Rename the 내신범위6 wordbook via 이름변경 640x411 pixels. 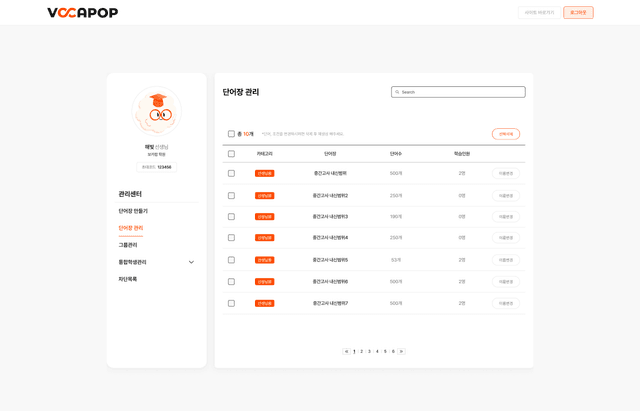pos(506,282)
